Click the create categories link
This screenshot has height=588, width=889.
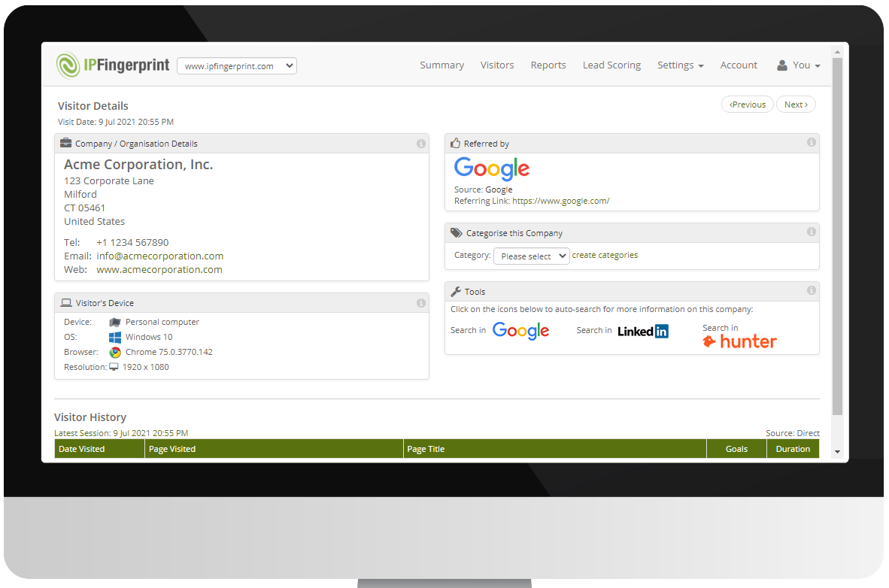[x=605, y=255]
